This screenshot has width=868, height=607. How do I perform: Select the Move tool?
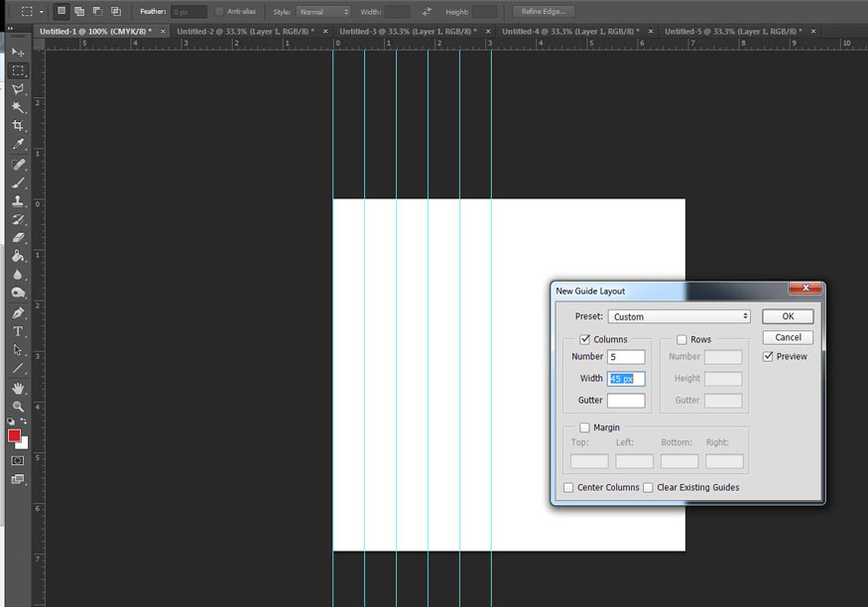click(x=17, y=52)
